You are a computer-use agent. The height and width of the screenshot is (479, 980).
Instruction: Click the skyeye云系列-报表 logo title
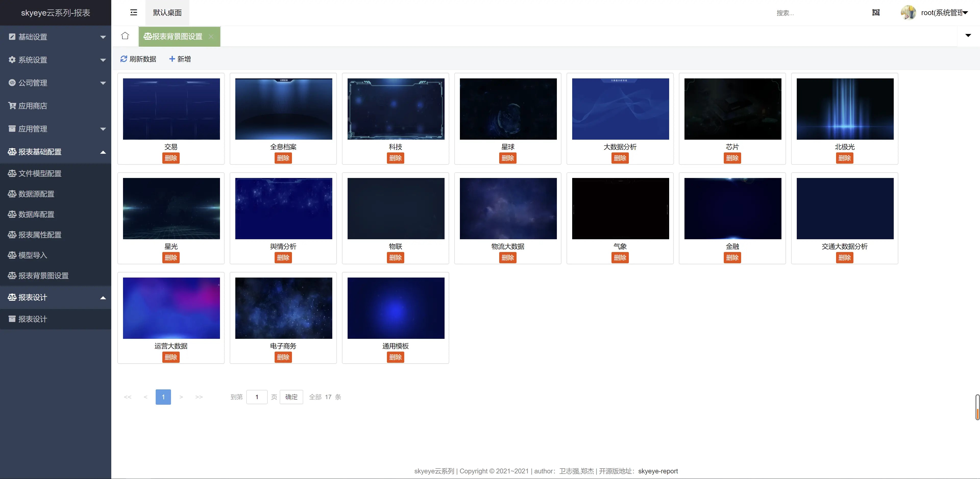pos(56,13)
